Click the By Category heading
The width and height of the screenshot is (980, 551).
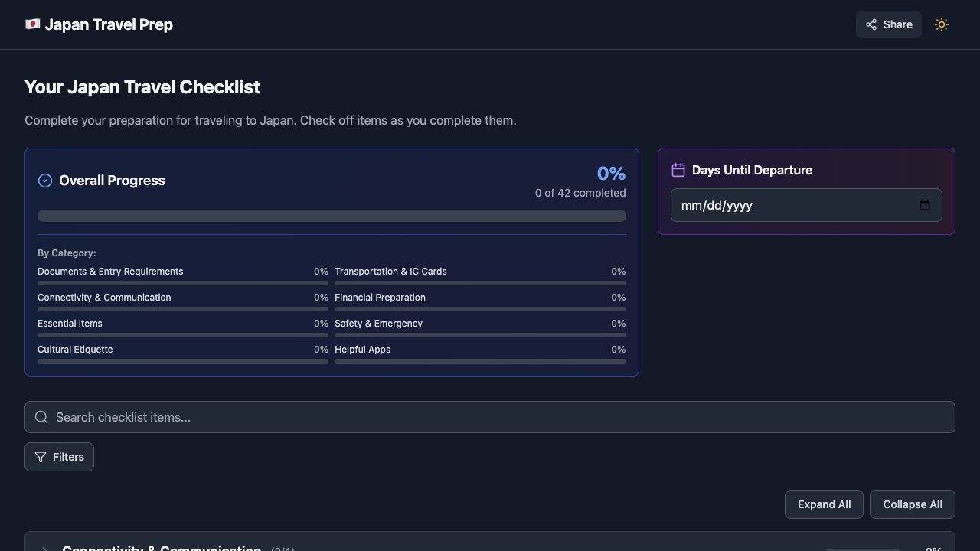click(x=67, y=253)
